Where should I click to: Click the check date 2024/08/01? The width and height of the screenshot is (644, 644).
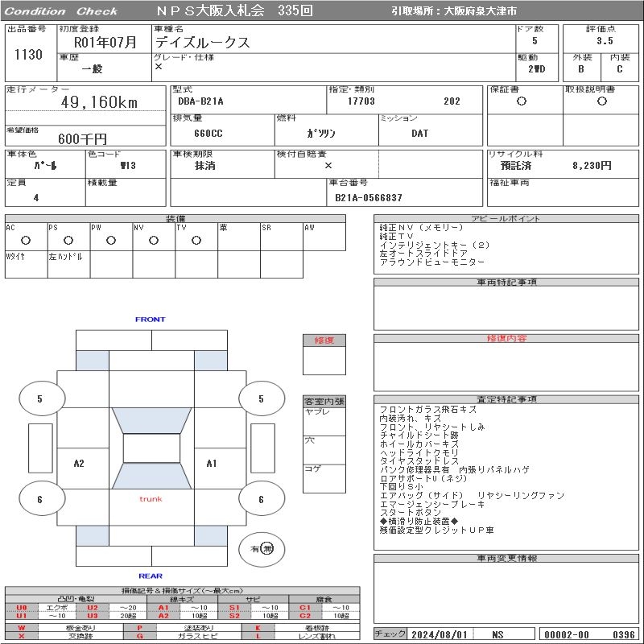[440, 634]
